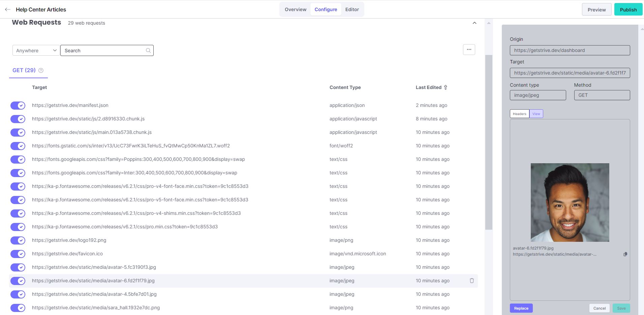Click the Target URL field in panel

pyautogui.click(x=570, y=73)
